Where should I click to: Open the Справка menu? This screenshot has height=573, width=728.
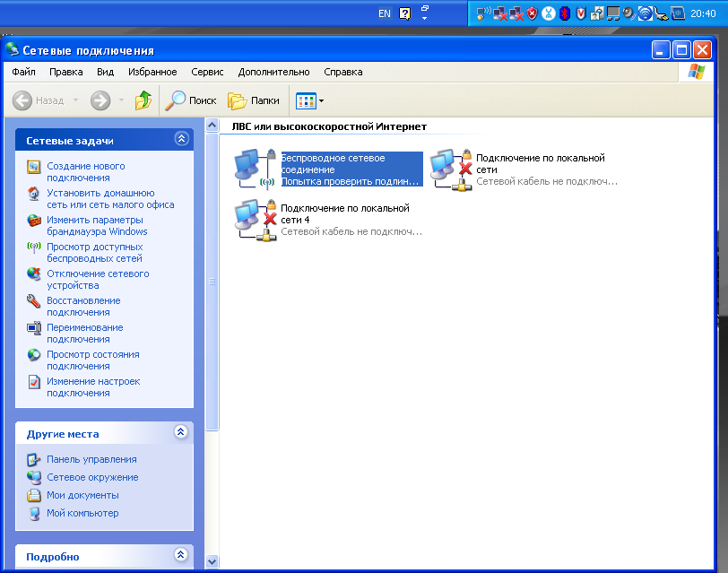343,72
